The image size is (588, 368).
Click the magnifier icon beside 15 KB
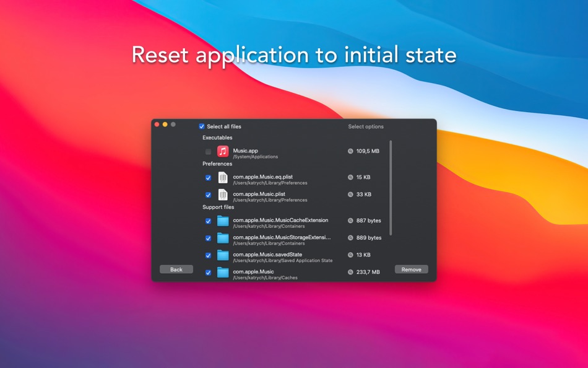pos(351,177)
